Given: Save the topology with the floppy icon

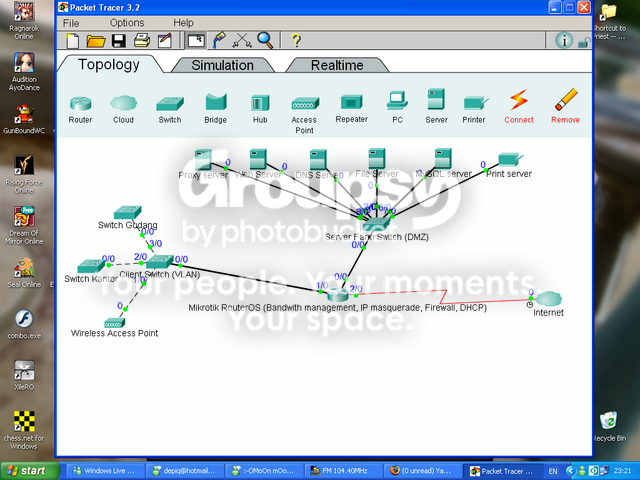Looking at the screenshot, I should [x=119, y=41].
